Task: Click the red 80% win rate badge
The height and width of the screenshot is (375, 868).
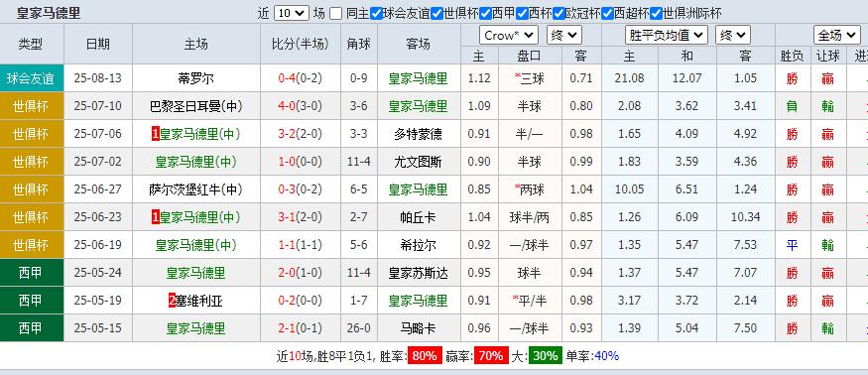Action: 425,355
